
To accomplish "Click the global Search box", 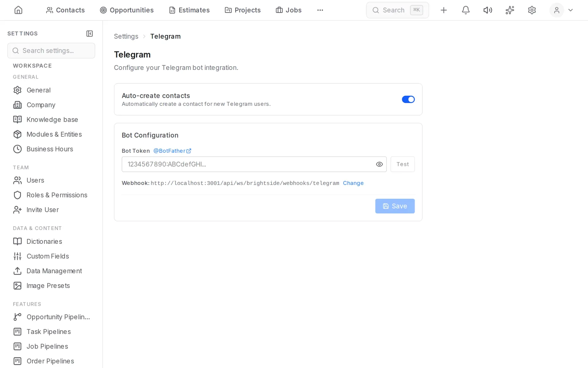I will [397, 10].
